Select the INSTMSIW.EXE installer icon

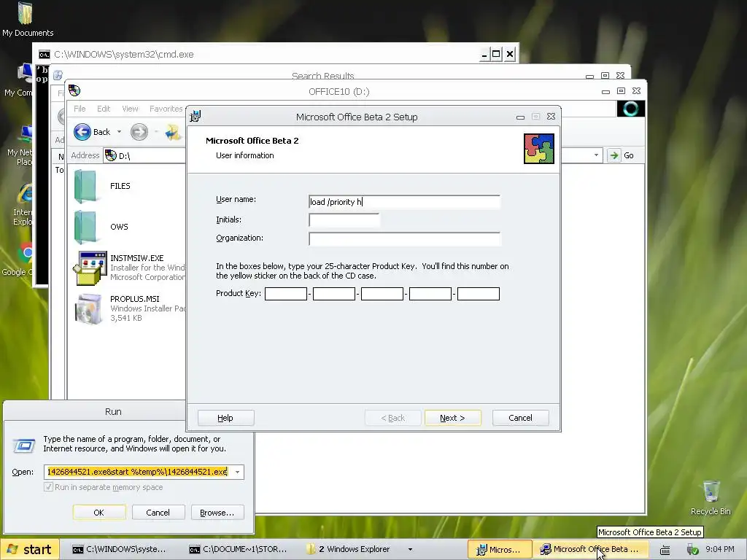[x=89, y=268]
